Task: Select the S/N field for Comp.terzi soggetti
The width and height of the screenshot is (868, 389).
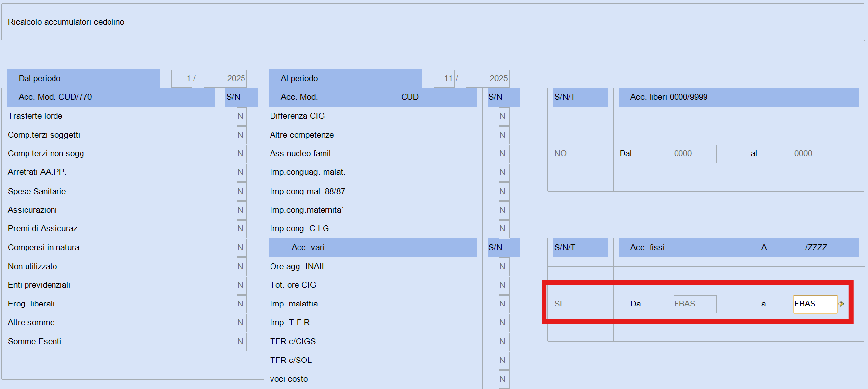Action: pos(242,135)
